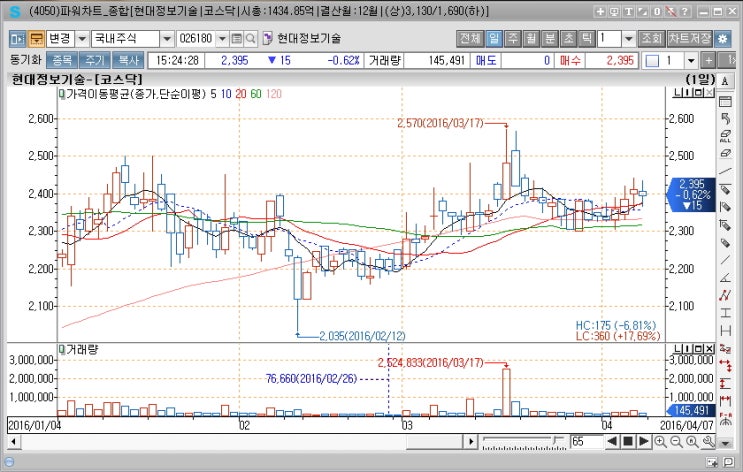Close the price chart panel X
743x472 pixels.
(x=709, y=93)
